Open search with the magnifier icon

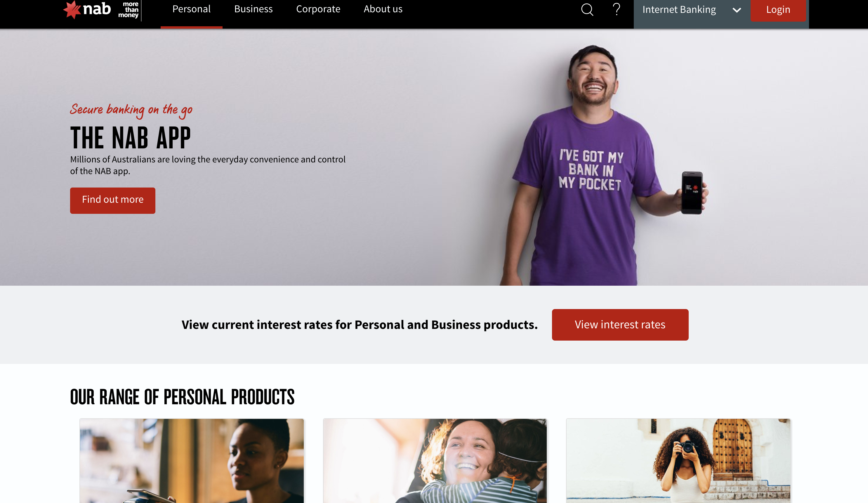[x=587, y=9]
